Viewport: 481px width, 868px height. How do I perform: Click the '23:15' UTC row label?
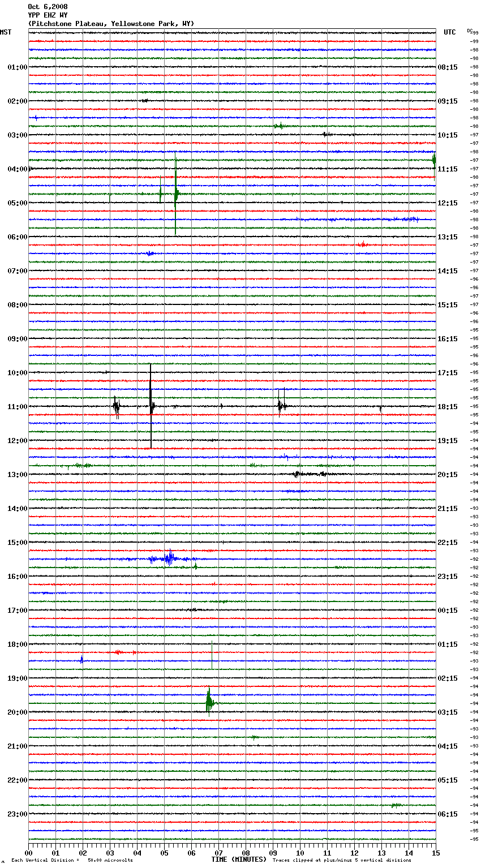[x=448, y=577]
